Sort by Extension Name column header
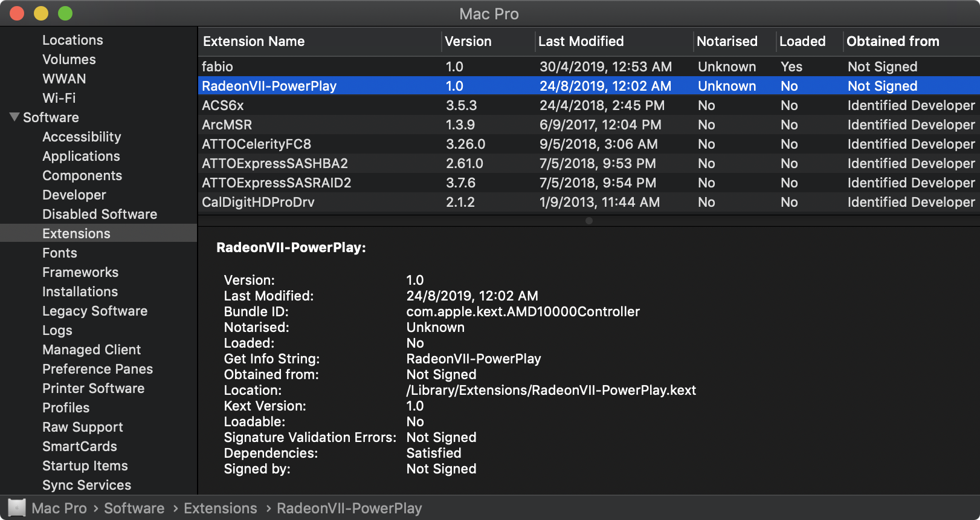The image size is (980, 520). coord(254,41)
